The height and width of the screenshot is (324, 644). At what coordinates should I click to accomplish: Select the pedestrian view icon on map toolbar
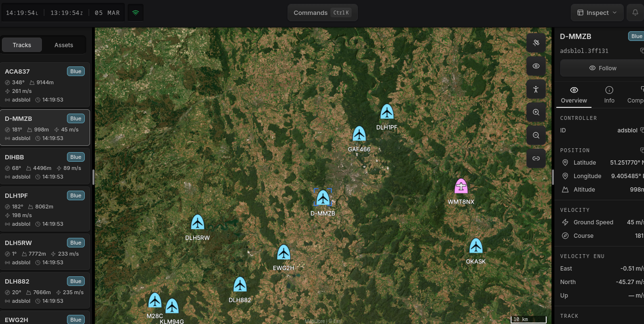pyautogui.click(x=536, y=89)
